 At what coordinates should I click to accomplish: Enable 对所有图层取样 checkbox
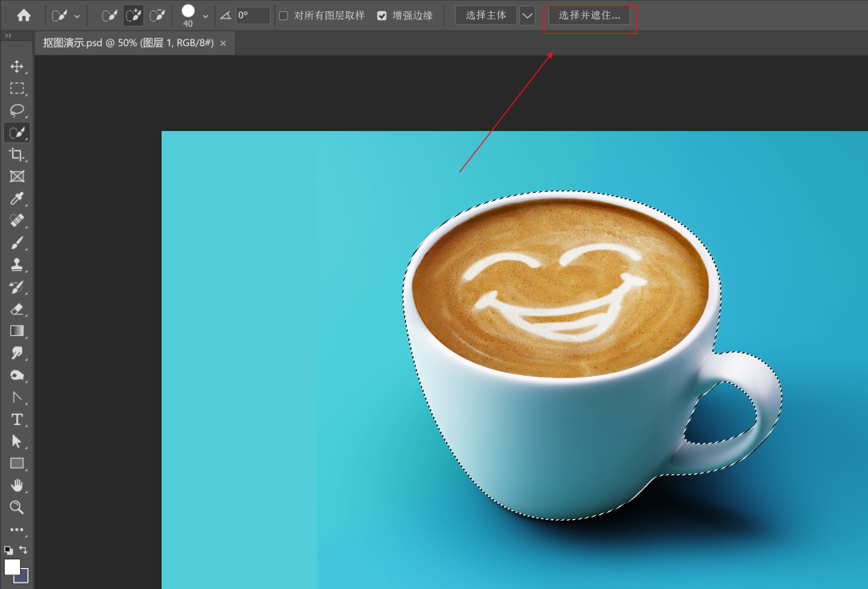pyautogui.click(x=283, y=15)
